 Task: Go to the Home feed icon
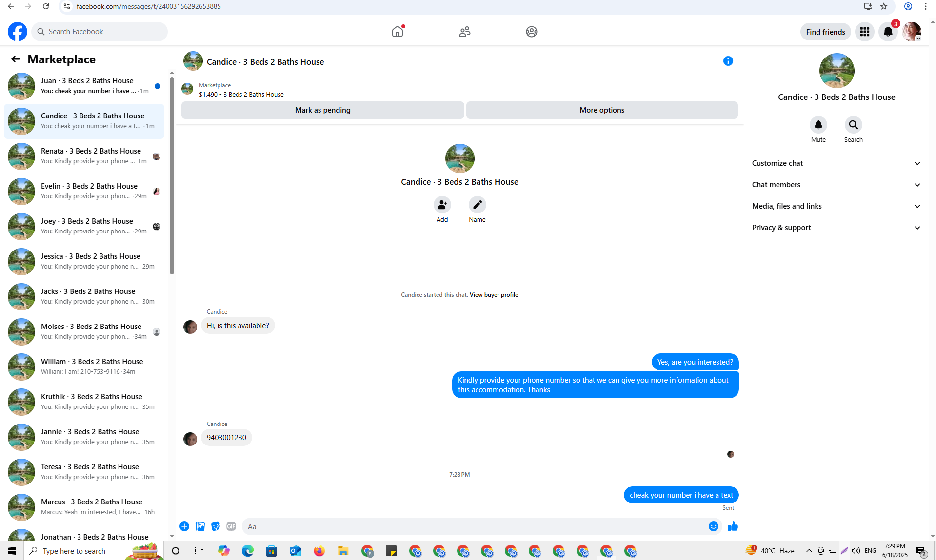[398, 32]
